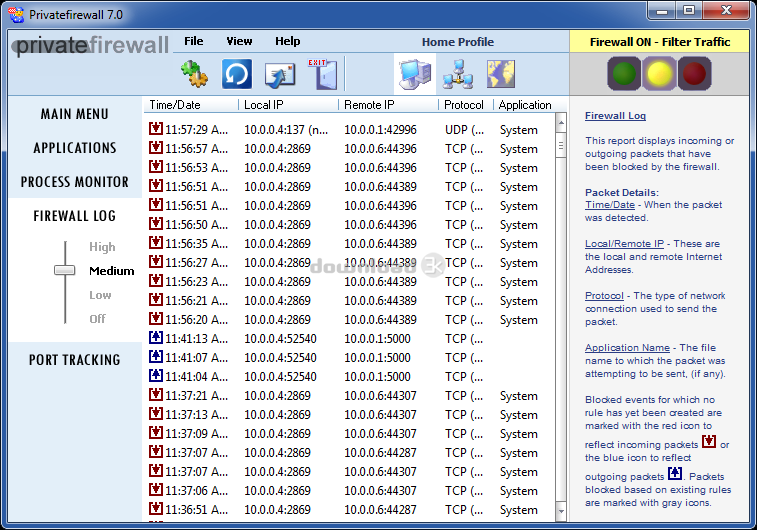Click the blue note toolbar icon
The width and height of the screenshot is (757, 530).
[x=280, y=74]
